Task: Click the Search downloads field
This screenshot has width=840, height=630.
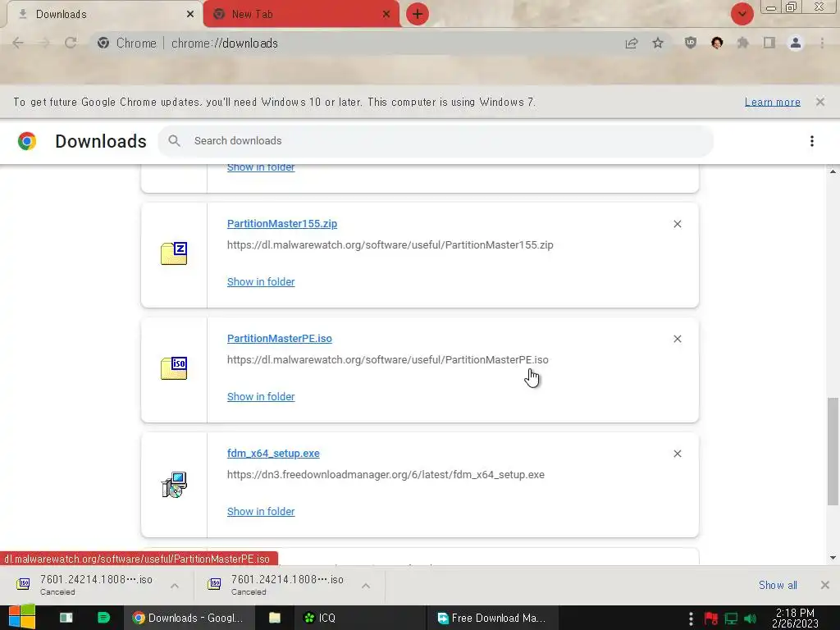Action: point(436,141)
